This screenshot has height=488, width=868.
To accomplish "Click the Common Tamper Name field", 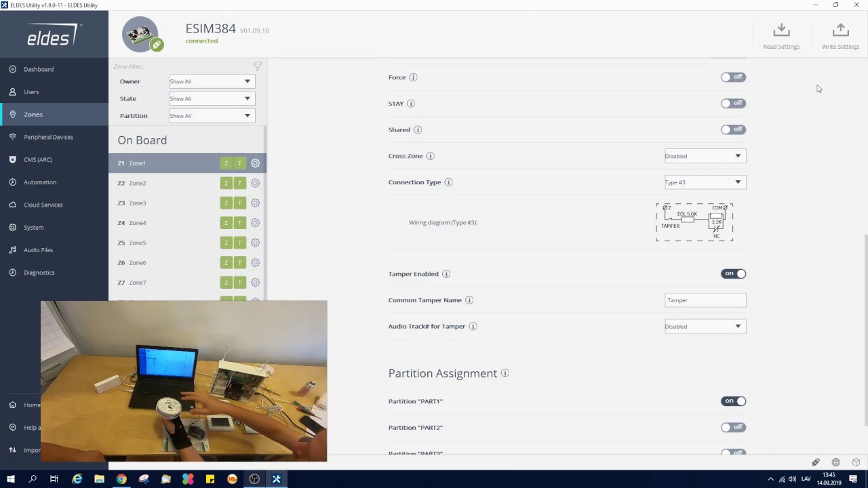I will [x=705, y=300].
